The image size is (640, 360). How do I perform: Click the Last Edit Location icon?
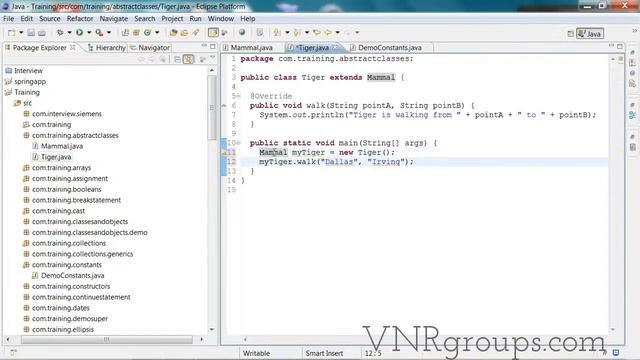317,33
